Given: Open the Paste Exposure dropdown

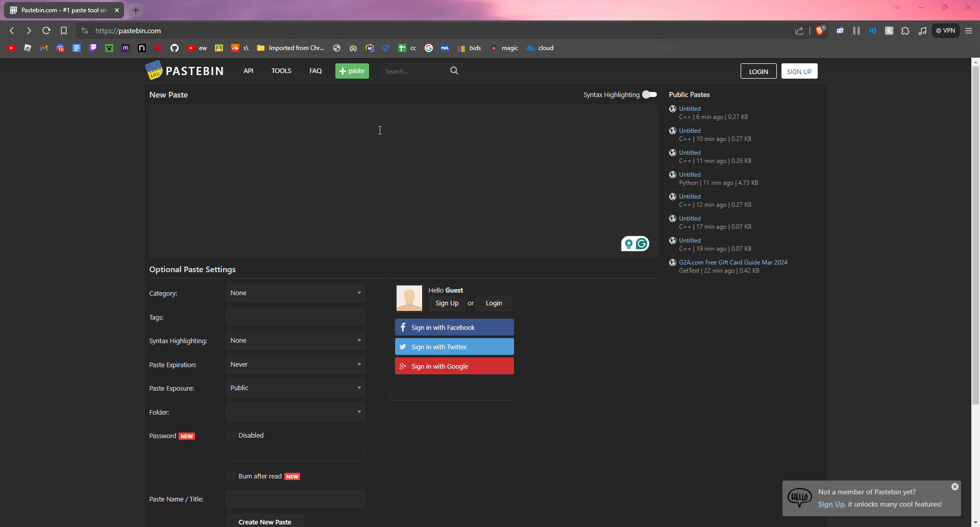Looking at the screenshot, I should coord(296,388).
